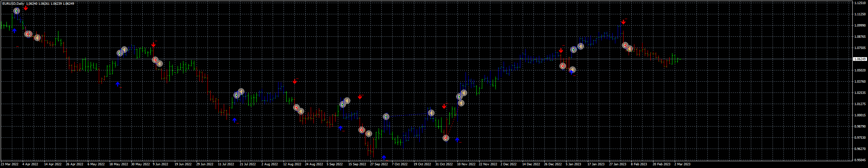Click the 10 Nov 2022 date label
The image size is (868, 168).
tap(466, 164)
